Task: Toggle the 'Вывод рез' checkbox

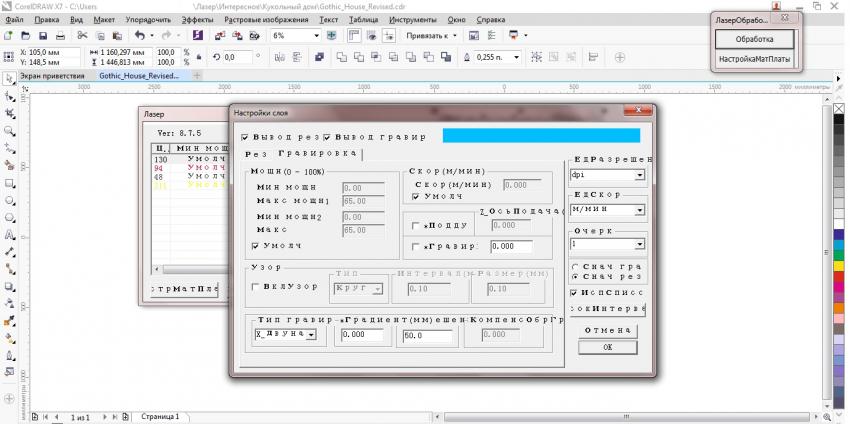Action: coord(245,136)
